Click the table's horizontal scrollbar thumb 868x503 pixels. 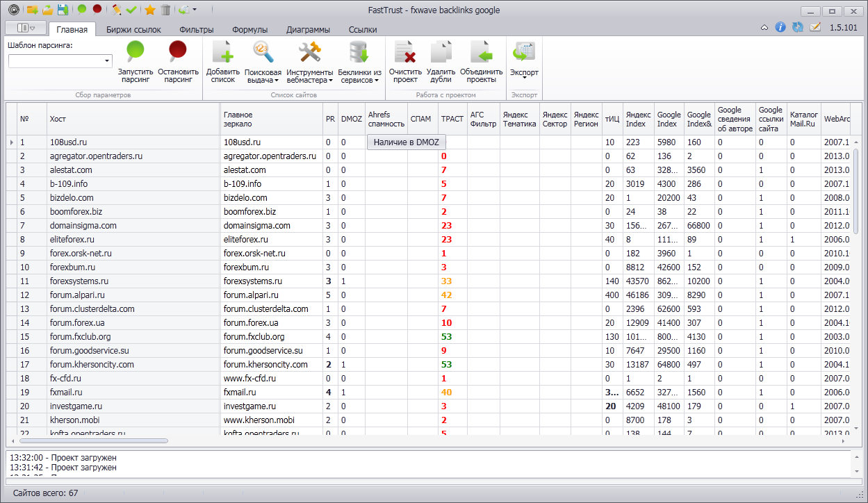[x=92, y=440]
